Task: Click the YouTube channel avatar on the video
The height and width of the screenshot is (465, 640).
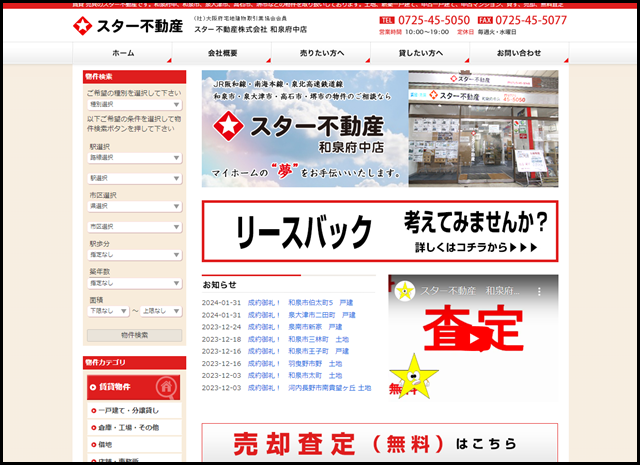Action: pos(405,291)
